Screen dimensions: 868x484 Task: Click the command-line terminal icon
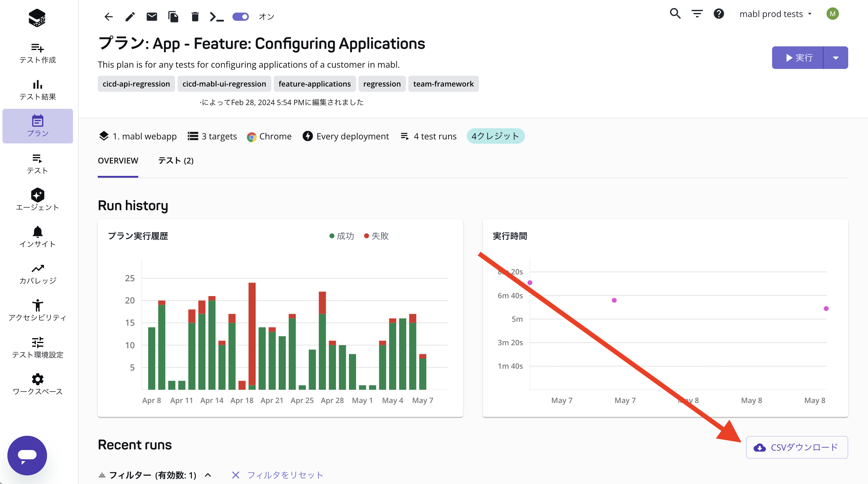[217, 17]
